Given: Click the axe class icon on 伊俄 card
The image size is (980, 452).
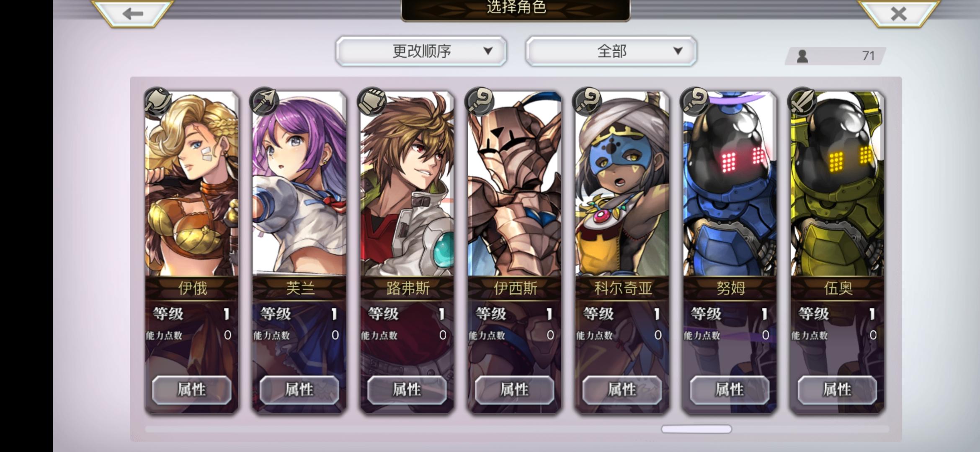Looking at the screenshot, I should (158, 101).
